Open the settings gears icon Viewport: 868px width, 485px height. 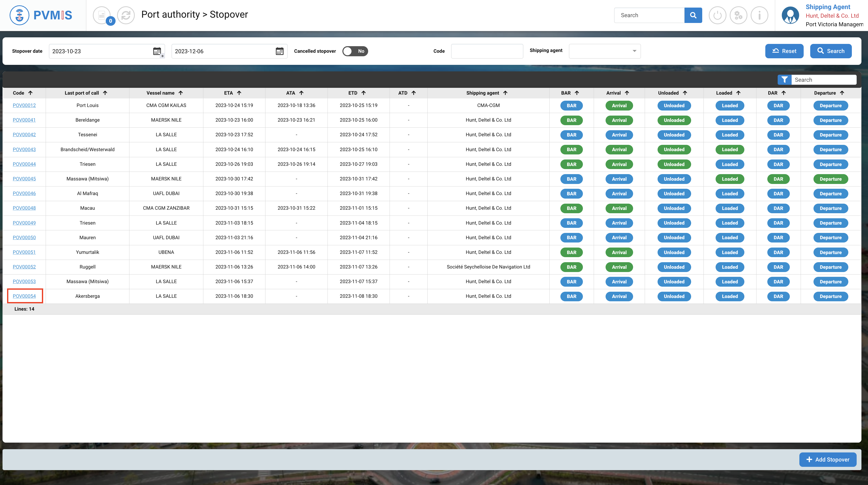tap(738, 15)
